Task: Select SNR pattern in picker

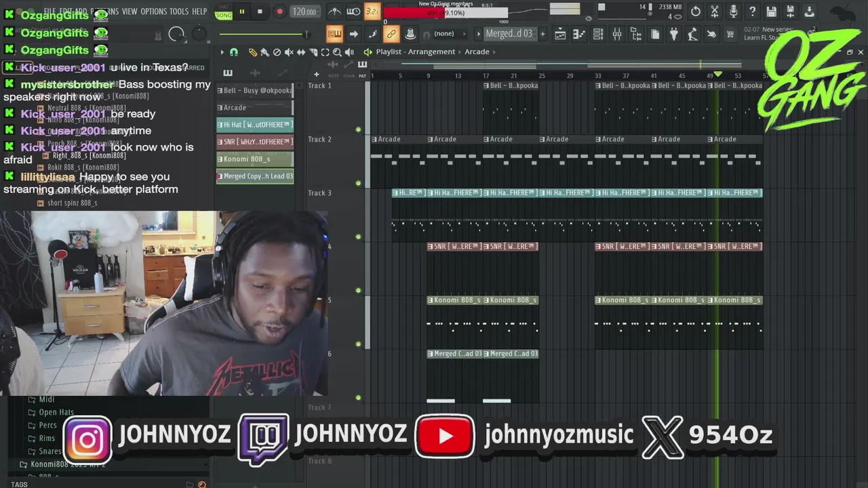Action: point(255,142)
